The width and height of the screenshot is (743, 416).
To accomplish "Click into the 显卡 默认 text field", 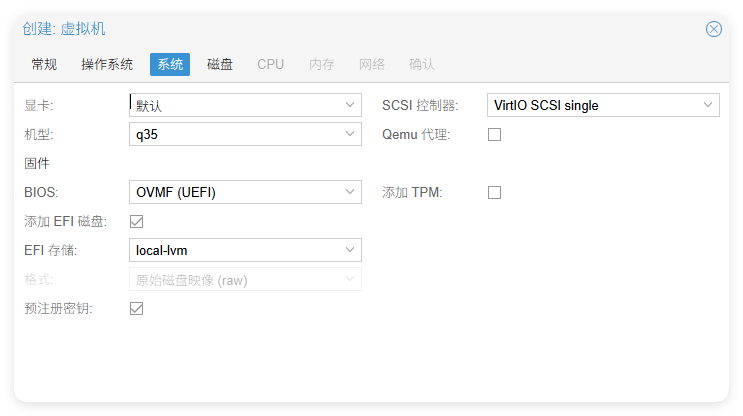I will click(235, 105).
